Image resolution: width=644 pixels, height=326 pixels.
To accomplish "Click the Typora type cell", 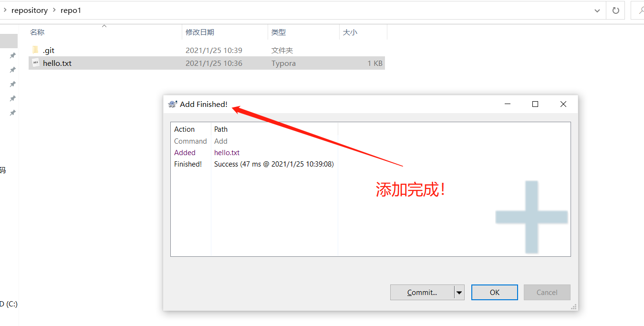I will pos(283,63).
